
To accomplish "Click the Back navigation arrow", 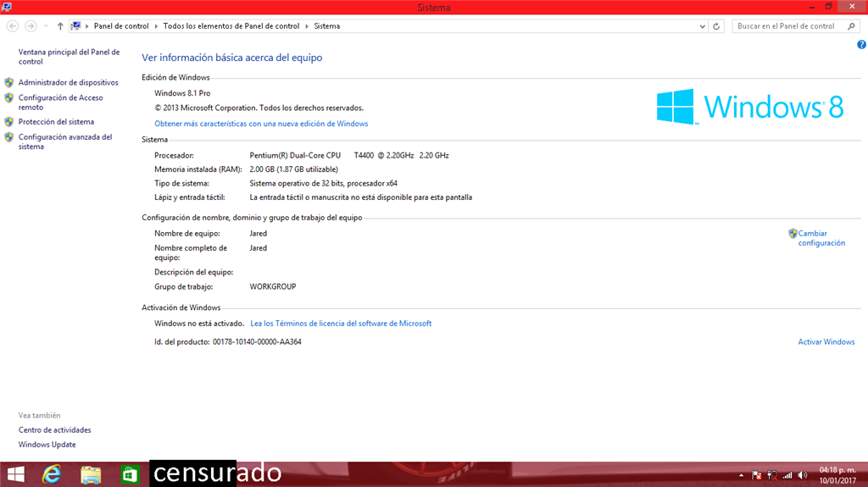I will [12, 26].
